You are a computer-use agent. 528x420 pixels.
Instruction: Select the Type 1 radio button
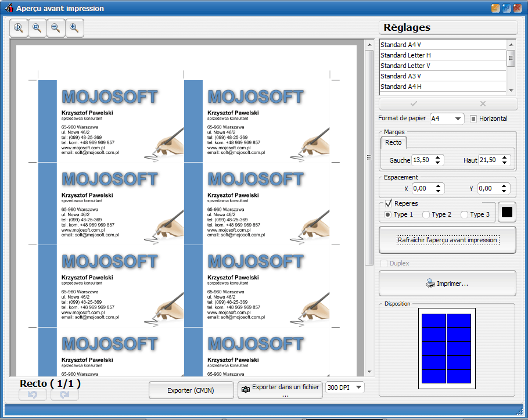click(387, 214)
